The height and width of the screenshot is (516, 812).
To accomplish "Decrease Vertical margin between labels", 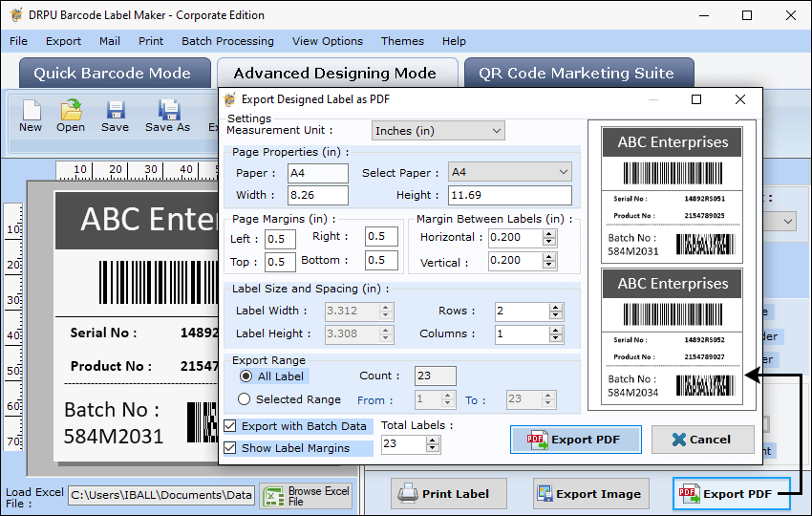I will point(549,266).
